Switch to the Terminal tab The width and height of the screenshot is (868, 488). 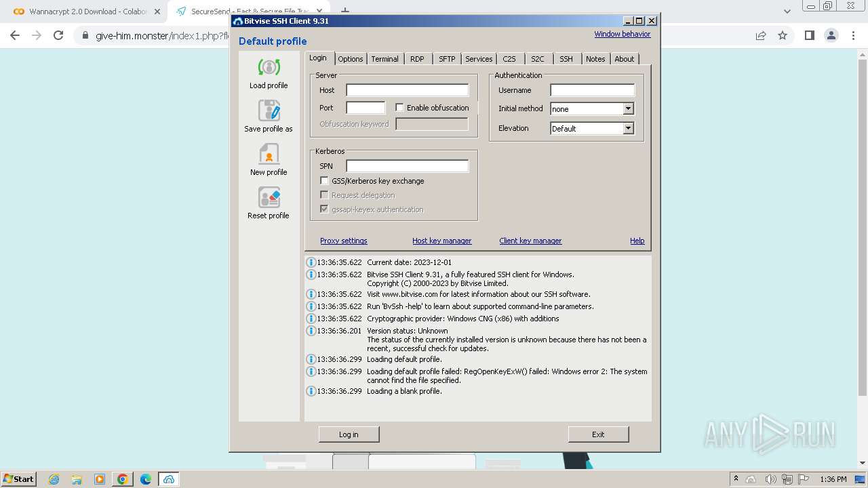385,59
